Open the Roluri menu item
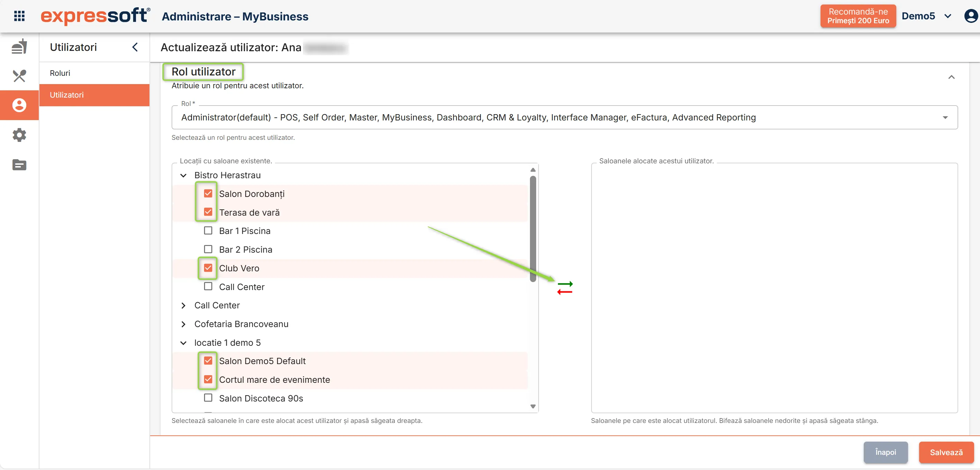 pos(94,73)
